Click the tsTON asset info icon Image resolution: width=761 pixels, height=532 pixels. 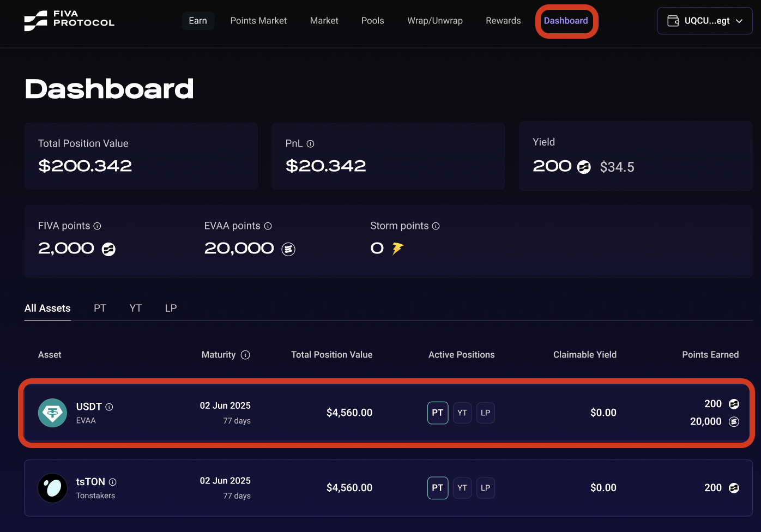coord(113,482)
